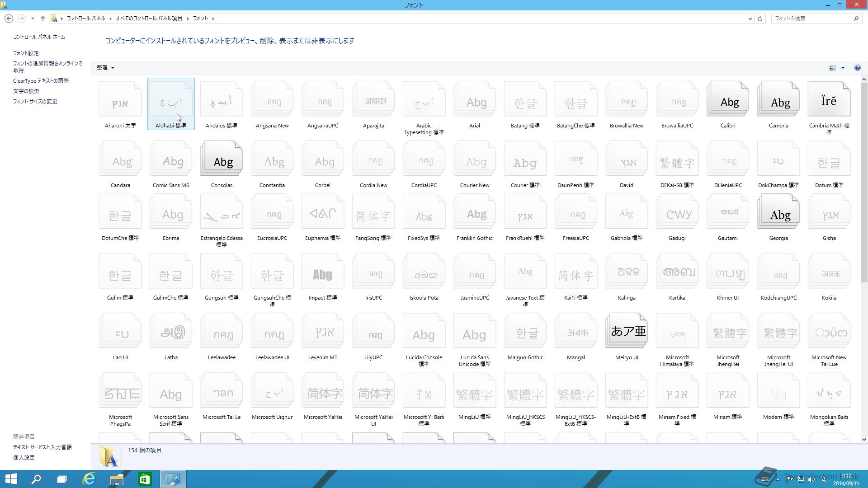The image size is (868, 488).
Task: Go up one folder level arrow
Action: click(x=43, y=19)
